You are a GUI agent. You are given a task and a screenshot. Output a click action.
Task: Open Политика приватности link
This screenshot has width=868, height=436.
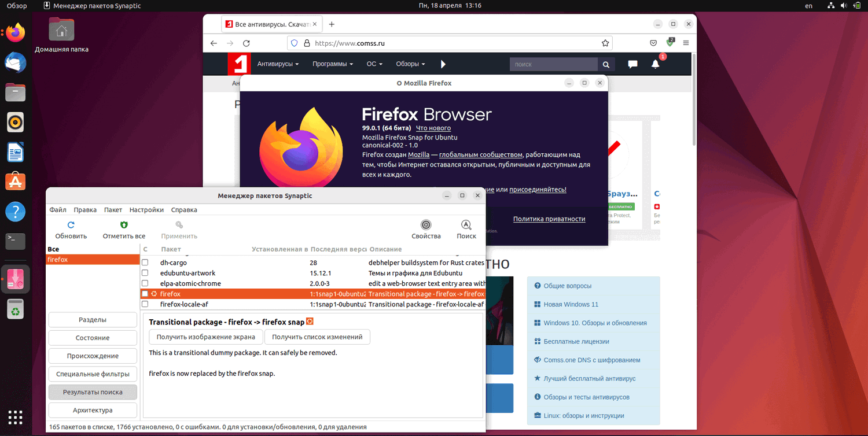(x=549, y=219)
